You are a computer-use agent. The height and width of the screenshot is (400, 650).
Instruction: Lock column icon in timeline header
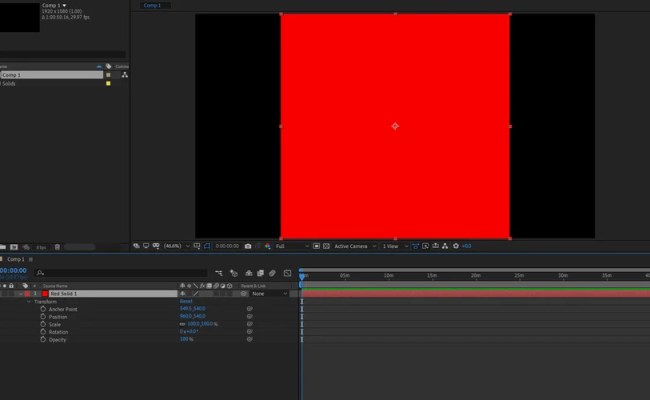[x=11, y=286]
